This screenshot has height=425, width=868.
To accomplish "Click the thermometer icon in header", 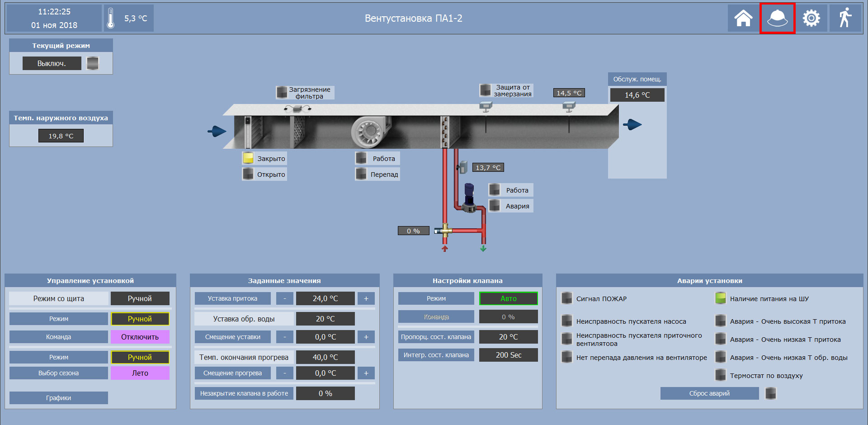I will pos(111,19).
